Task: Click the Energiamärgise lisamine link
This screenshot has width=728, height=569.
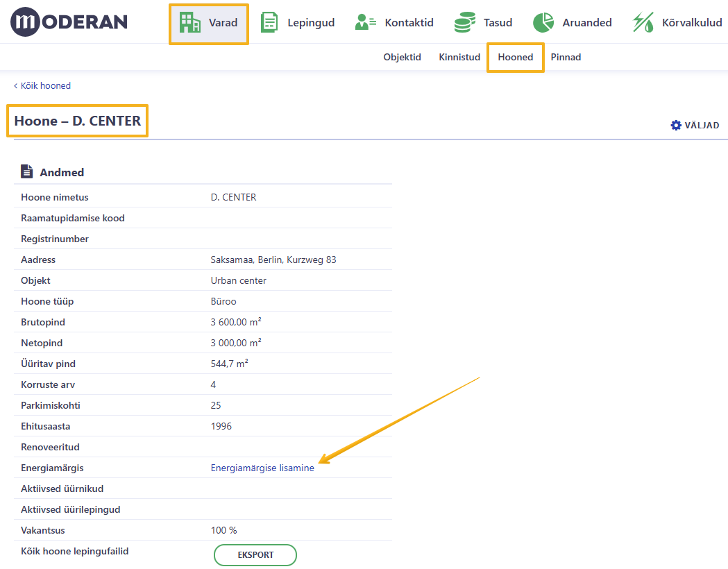Action: pyautogui.click(x=262, y=468)
